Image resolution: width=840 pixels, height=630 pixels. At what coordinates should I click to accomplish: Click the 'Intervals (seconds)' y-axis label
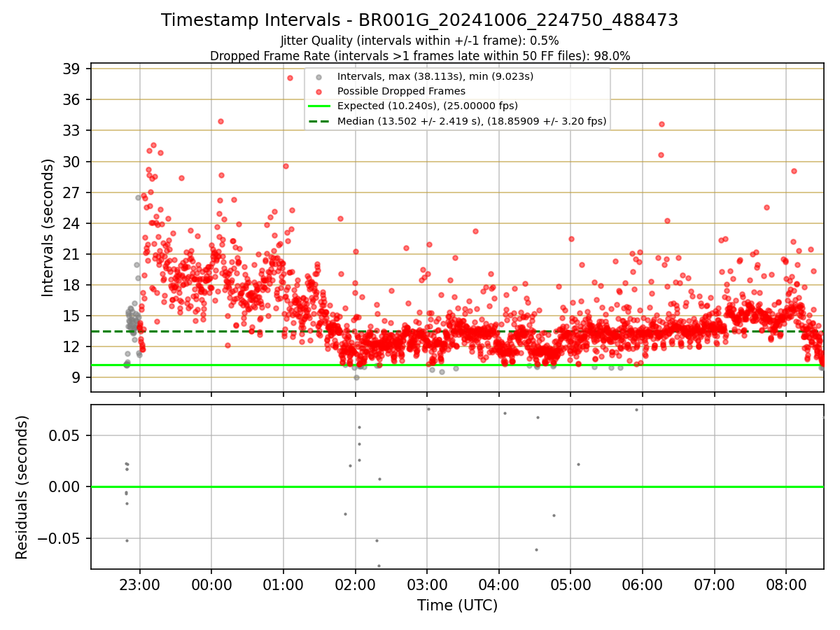pyautogui.click(x=48, y=227)
